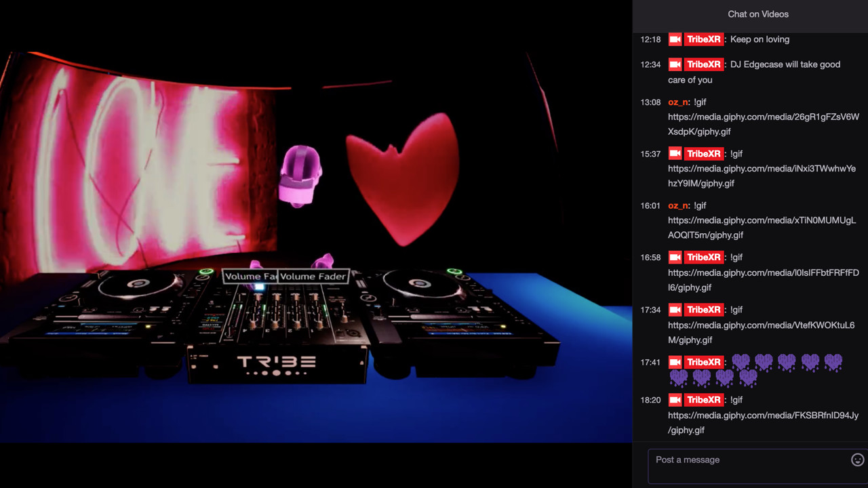Jump to the 16:01 chat timestamp

point(650,205)
